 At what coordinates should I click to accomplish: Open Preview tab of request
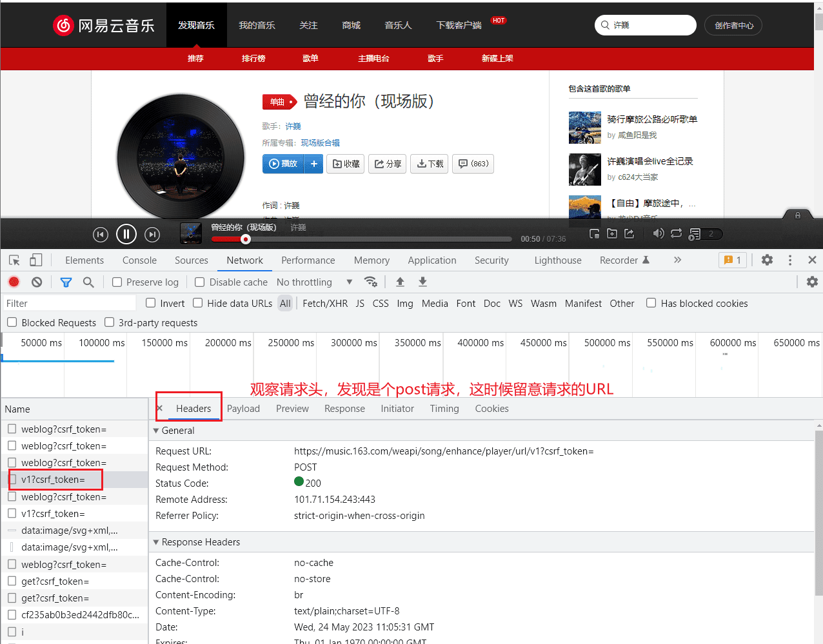pyautogui.click(x=292, y=409)
